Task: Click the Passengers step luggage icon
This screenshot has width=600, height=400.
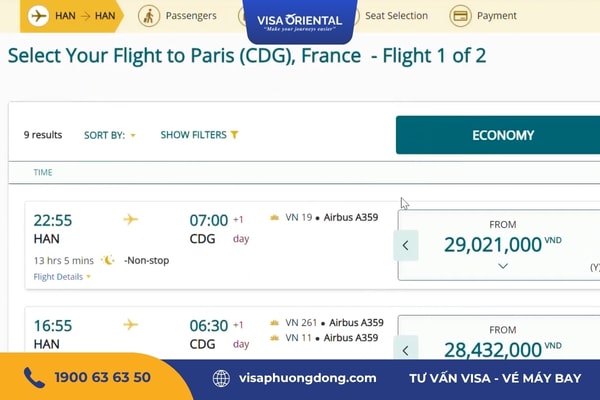Action: point(149,16)
